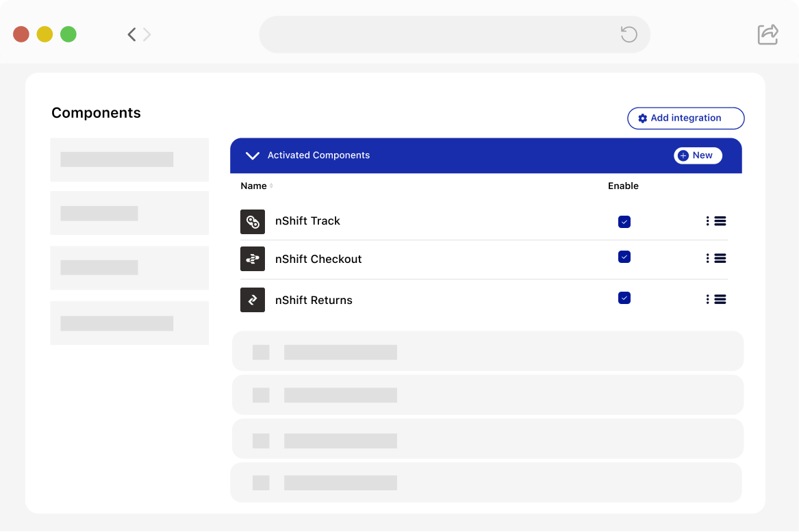The width and height of the screenshot is (799, 532).
Task: Uncheck Enable for nShift Checkout
Action: [624, 257]
